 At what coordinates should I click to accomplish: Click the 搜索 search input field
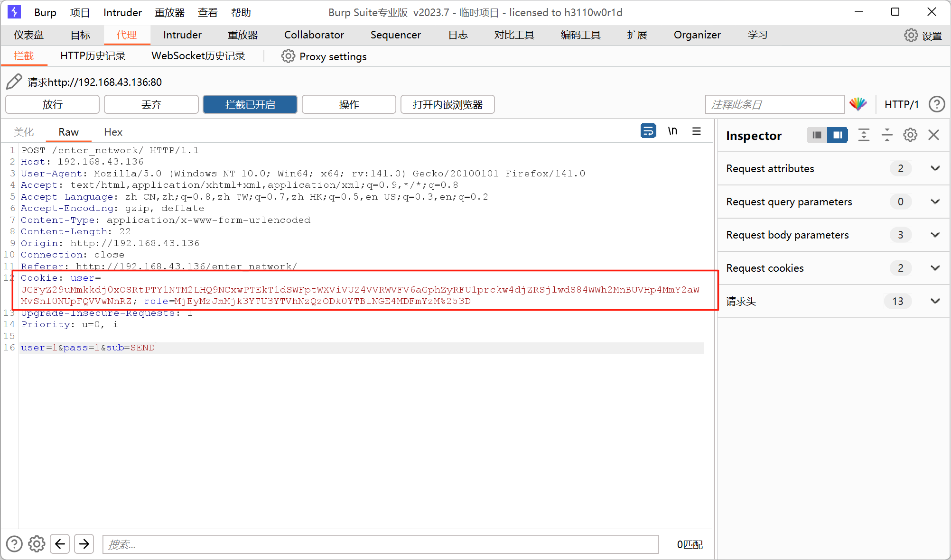coord(381,544)
